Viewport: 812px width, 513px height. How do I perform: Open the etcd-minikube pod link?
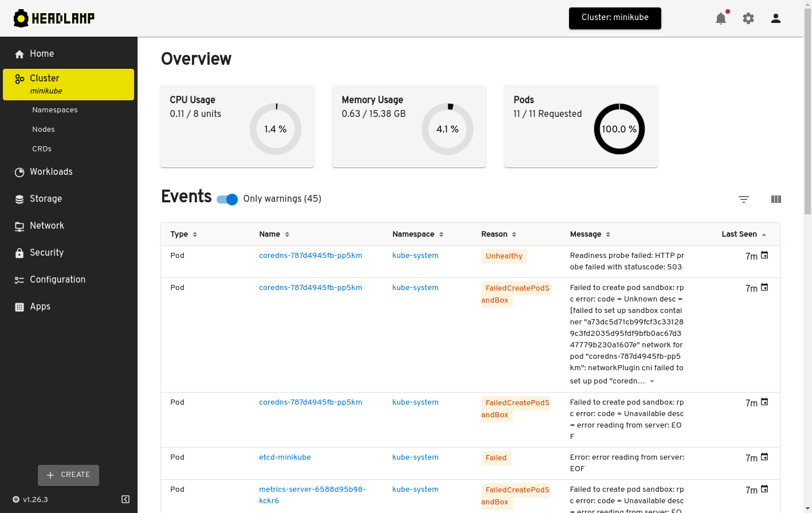285,457
